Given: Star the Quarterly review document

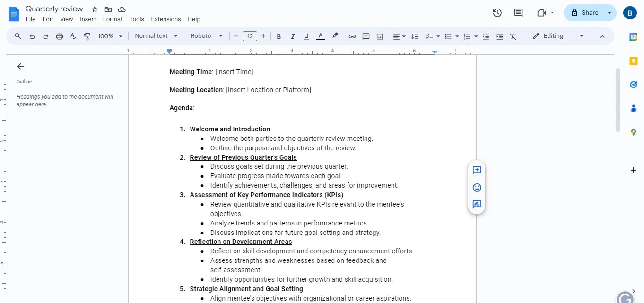Looking at the screenshot, I should click(95, 9).
